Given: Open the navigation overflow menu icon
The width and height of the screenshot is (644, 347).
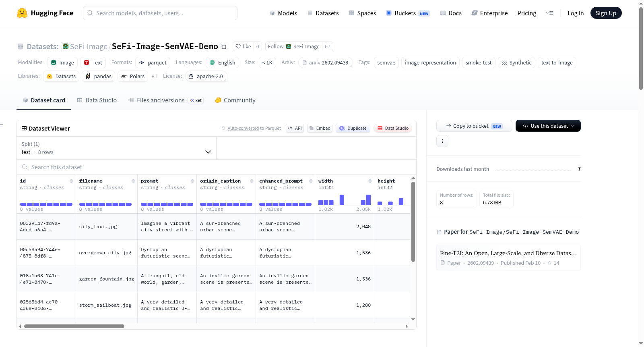Looking at the screenshot, I should [549, 13].
